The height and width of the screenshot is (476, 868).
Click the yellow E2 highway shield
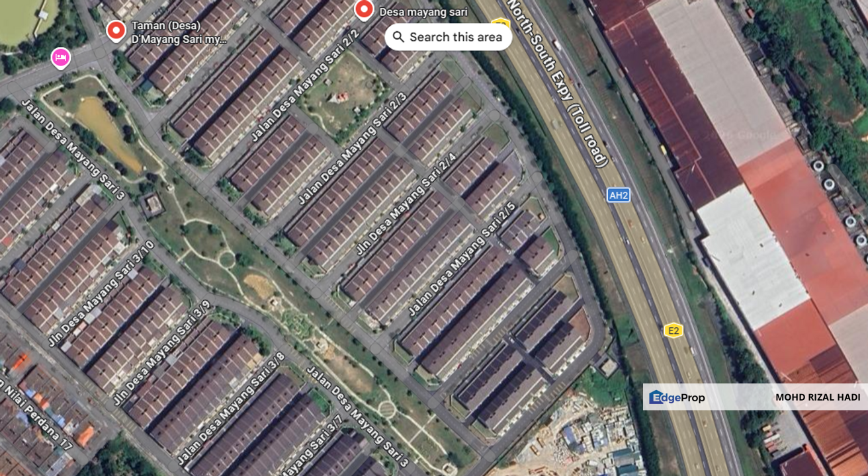pos(673,331)
